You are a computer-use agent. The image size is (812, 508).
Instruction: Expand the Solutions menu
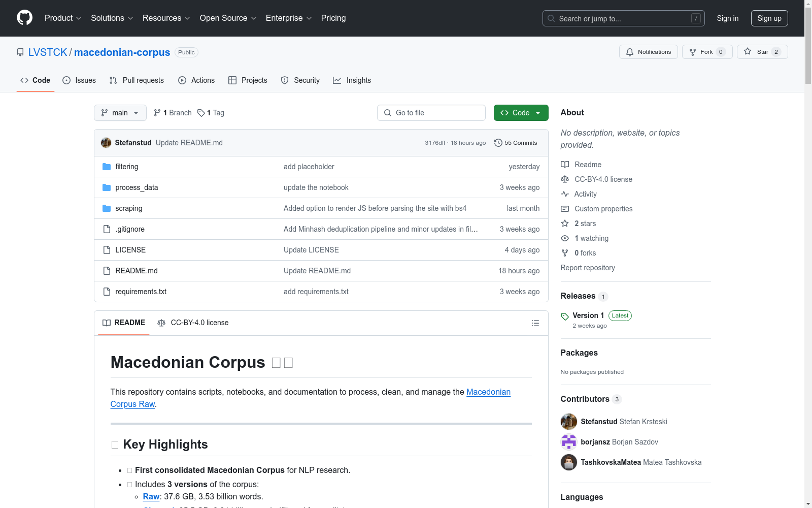112,18
